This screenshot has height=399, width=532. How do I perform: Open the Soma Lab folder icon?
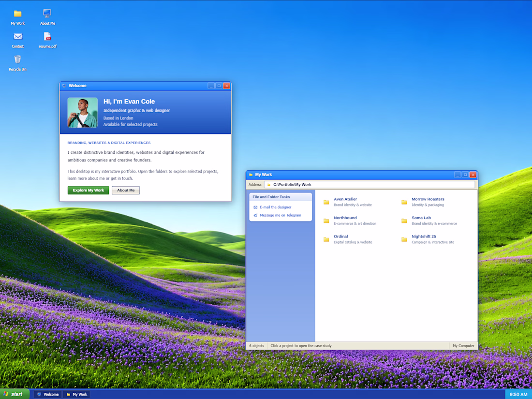coord(404,221)
